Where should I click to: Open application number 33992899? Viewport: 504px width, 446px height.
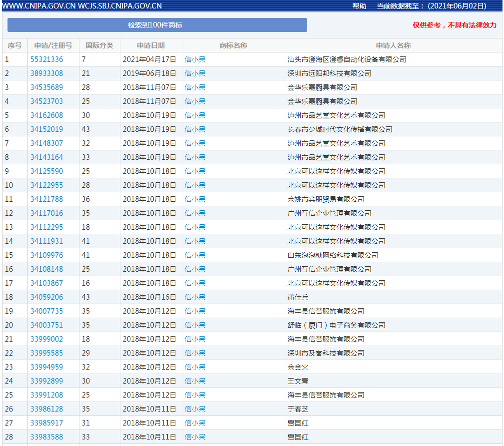point(46,381)
